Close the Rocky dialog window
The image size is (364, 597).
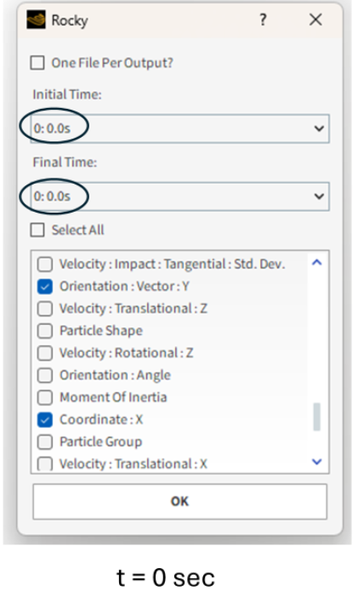click(x=316, y=20)
